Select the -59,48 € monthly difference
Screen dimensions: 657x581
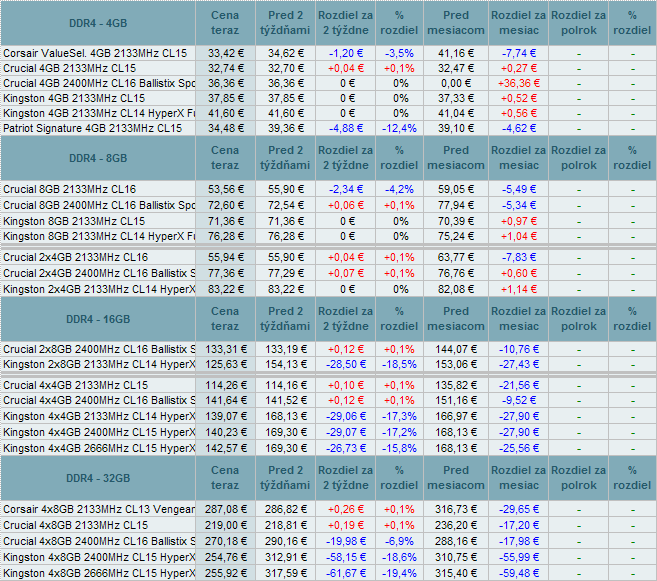tap(519, 573)
